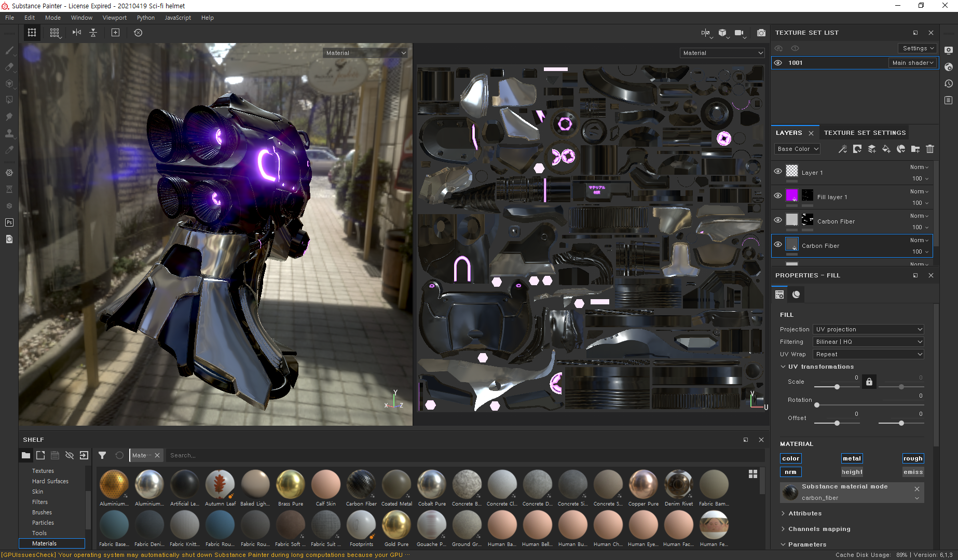
Task: Switch shelf to grid view icon
Action: tap(753, 474)
